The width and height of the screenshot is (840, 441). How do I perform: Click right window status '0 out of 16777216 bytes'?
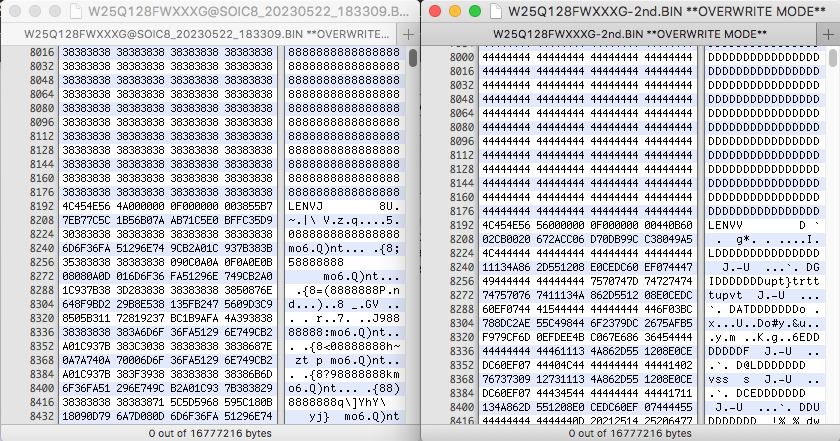630,433
